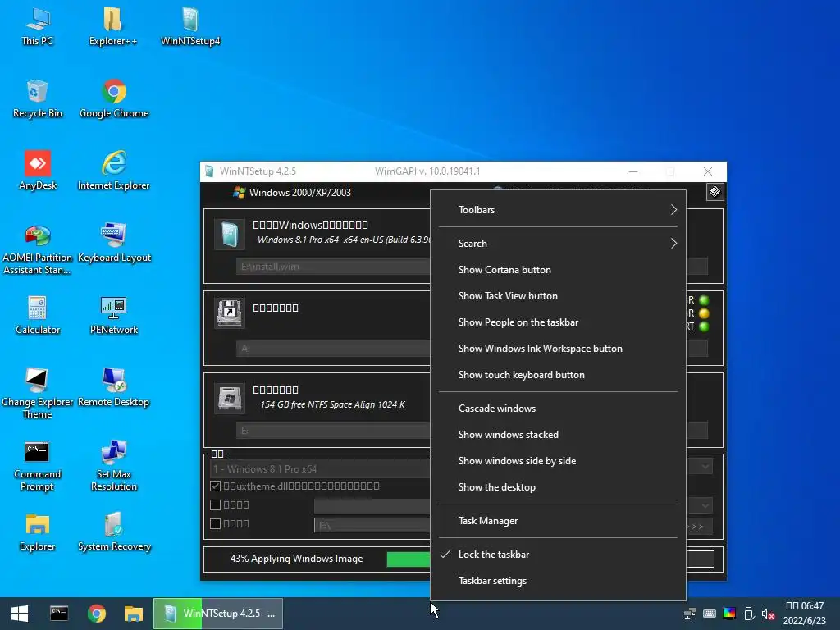Click the installation drive icon
The width and height of the screenshot is (840, 630).
point(230,399)
